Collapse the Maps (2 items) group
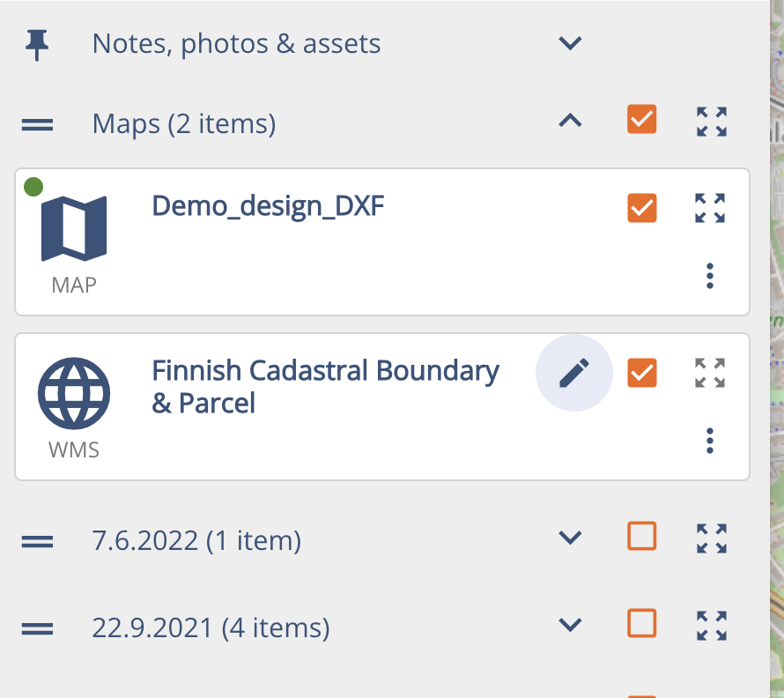The height and width of the screenshot is (698, 784). [570, 120]
